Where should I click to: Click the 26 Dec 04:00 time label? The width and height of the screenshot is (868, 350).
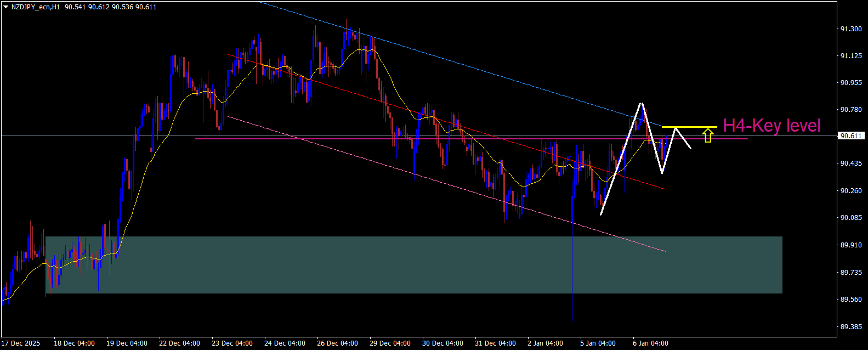click(x=338, y=343)
